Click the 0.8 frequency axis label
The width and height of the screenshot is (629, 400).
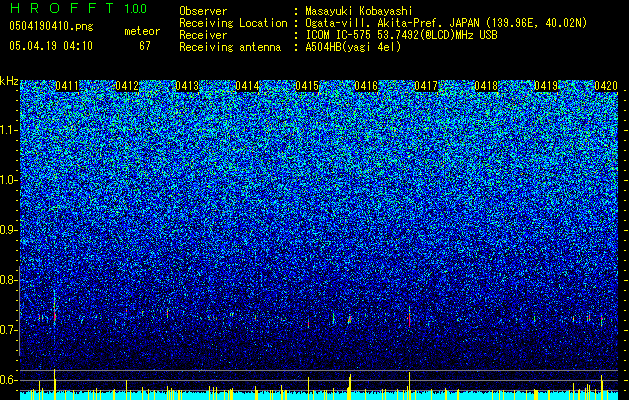pyautogui.click(x=9, y=280)
